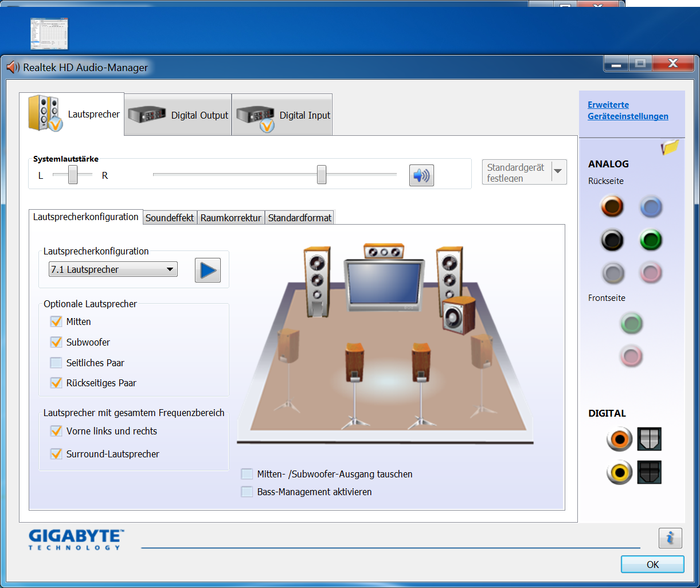
Task: Open the Soundeffekt tab
Action: 170,218
